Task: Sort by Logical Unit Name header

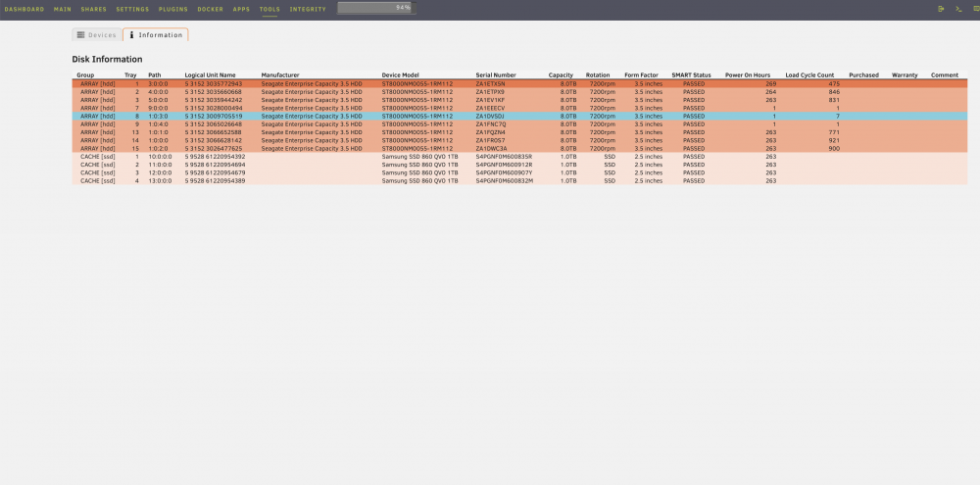Action: (211, 75)
